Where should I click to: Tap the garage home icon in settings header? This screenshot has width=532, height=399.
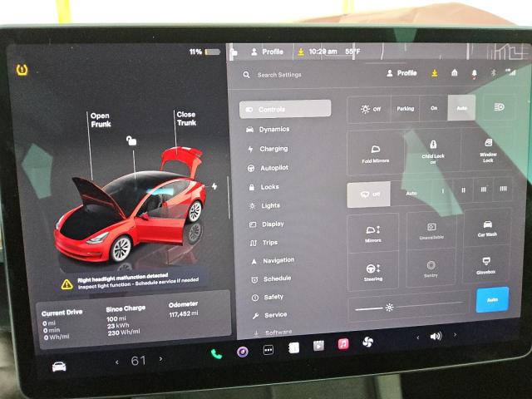point(455,72)
